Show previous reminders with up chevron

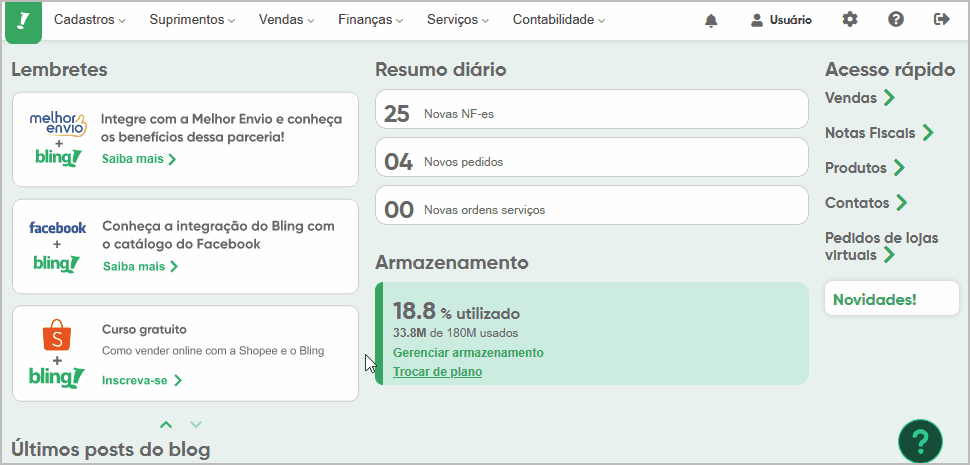tap(166, 424)
